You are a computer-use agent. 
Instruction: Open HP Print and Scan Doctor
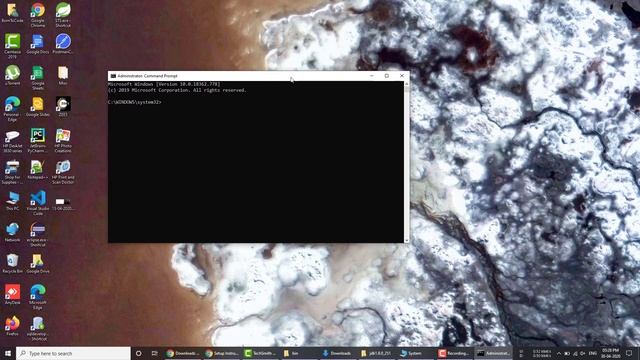[x=63, y=172]
